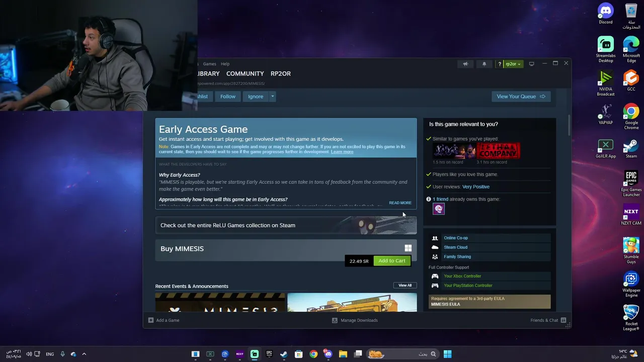
Task: Expand the rp2or account dropdown
Action: [513, 64]
